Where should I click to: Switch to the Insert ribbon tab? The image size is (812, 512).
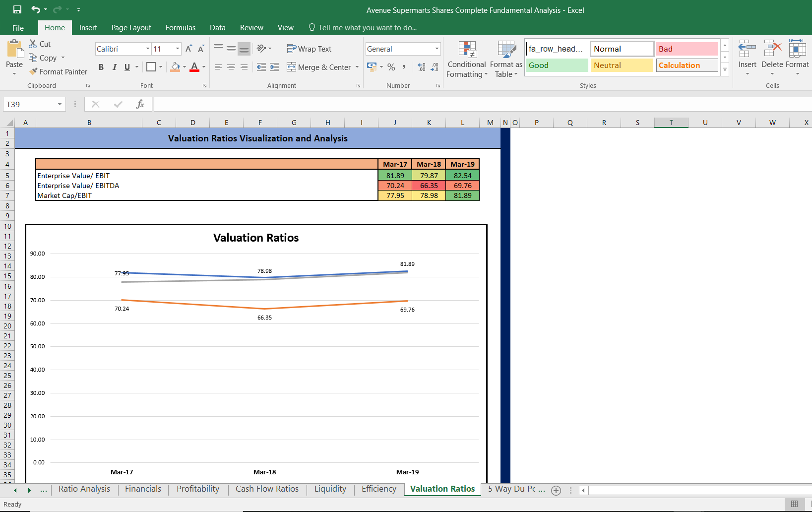pos(88,28)
